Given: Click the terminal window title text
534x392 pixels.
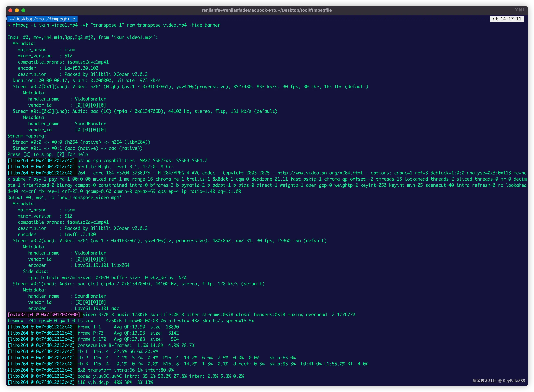Looking at the screenshot, I should point(267,10).
